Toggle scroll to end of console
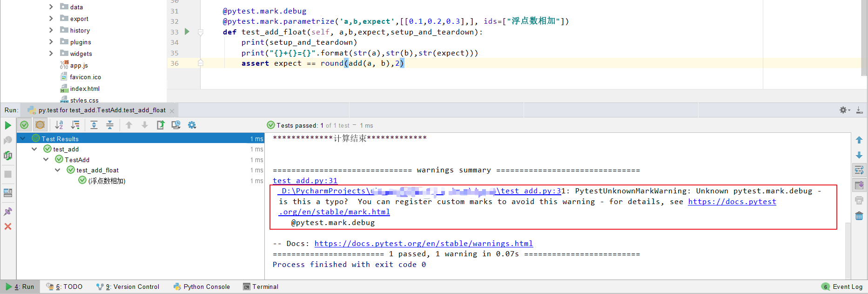868x294 pixels. 859,185
